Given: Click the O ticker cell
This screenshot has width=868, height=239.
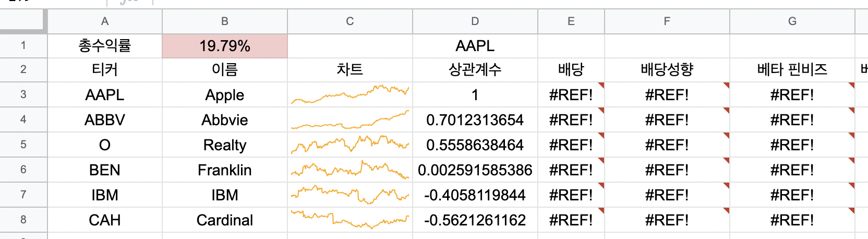Looking at the screenshot, I should point(105,145).
